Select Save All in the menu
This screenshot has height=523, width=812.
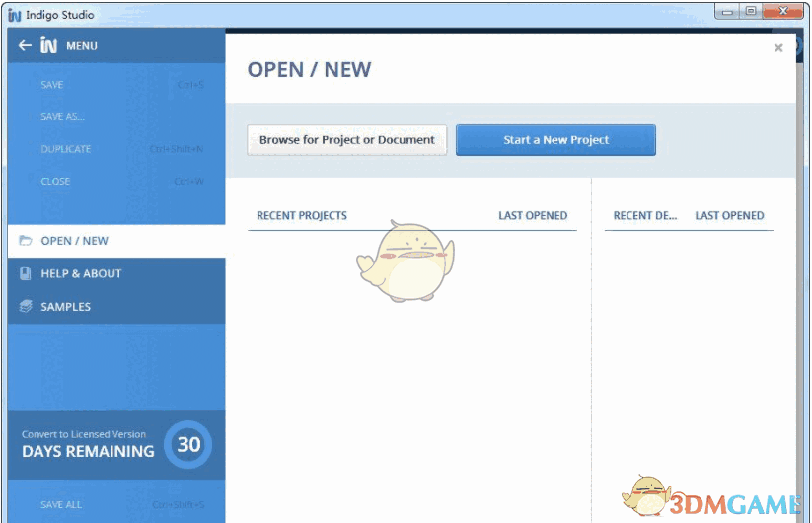coord(116,505)
